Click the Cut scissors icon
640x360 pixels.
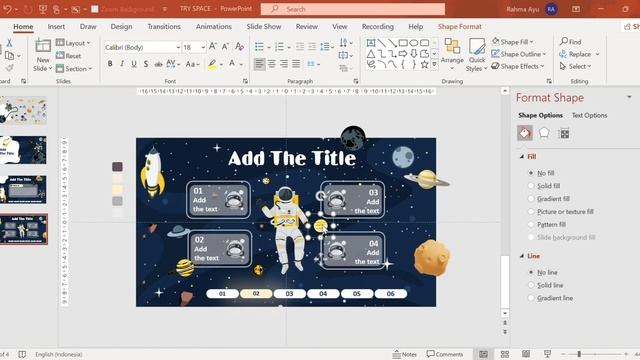[9, 43]
